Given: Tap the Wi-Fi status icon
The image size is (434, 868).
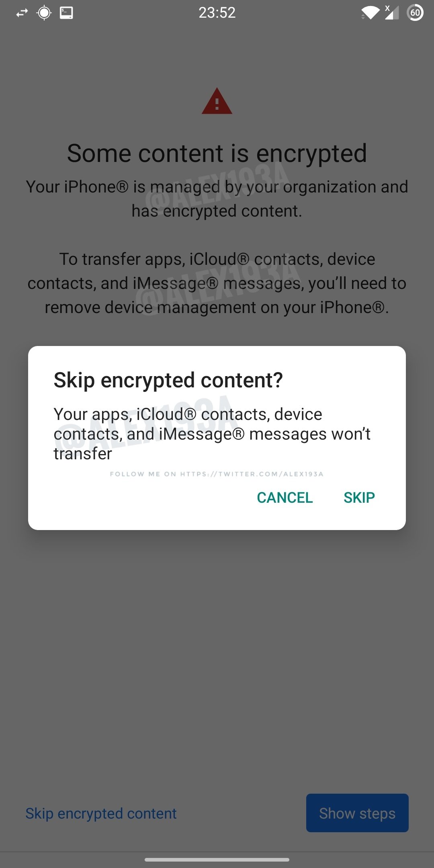Looking at the screenshot, I should (x=370, y=13).
